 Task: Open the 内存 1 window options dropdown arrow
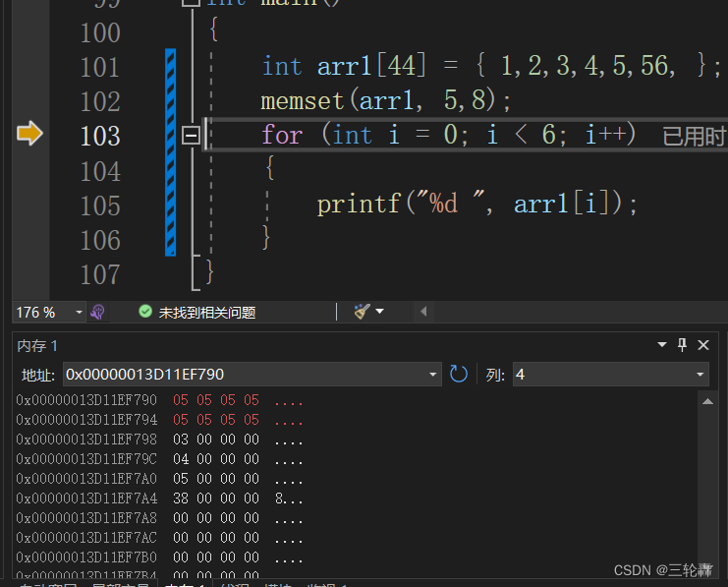tap(662, 345)
